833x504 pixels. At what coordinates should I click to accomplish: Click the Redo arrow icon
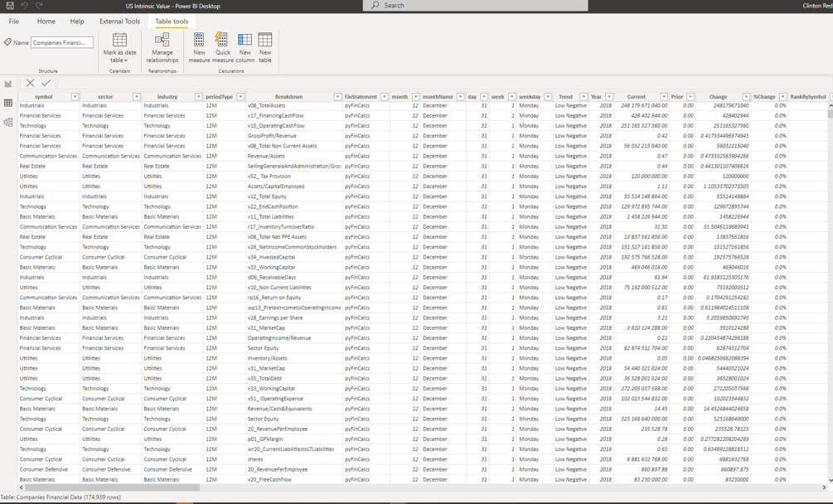pos(39,5)
